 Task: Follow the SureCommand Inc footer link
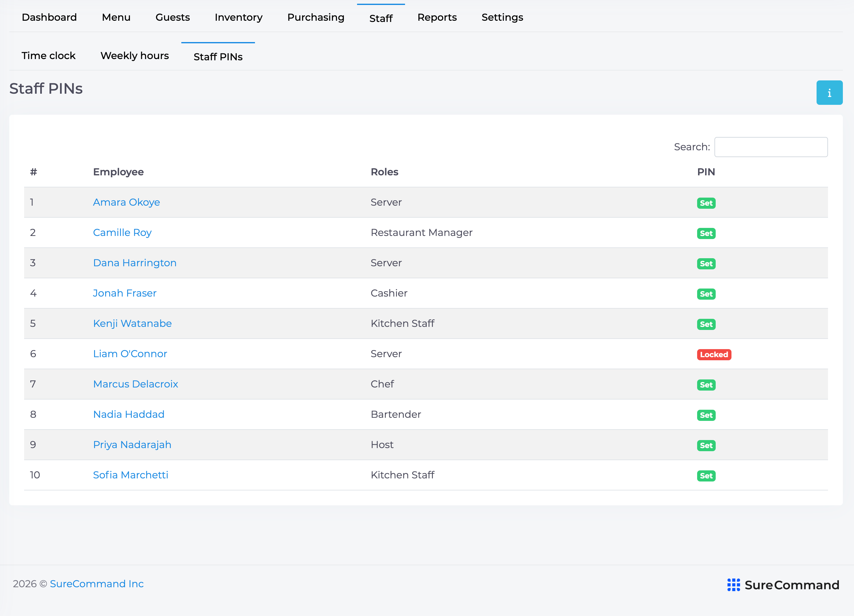point(97,584)
